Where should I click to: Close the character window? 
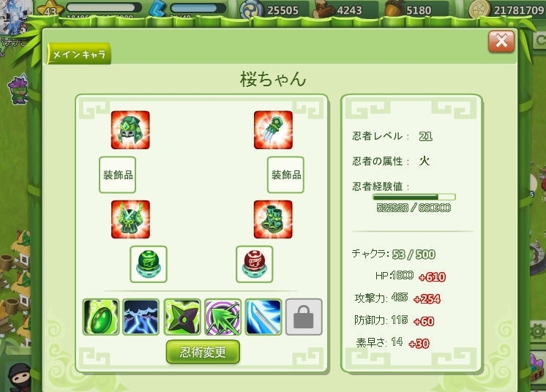pyautogui.click(x=501, y=42)
